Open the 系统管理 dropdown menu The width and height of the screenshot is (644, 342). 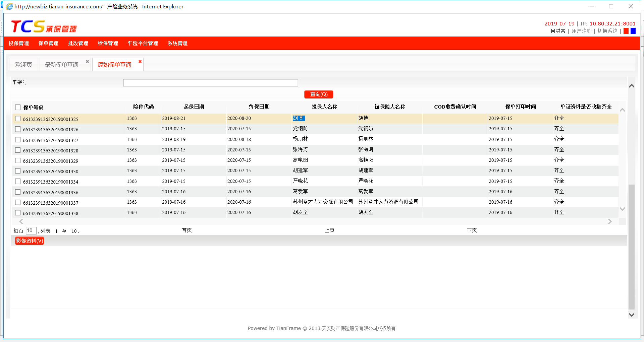tap(177, 44)
